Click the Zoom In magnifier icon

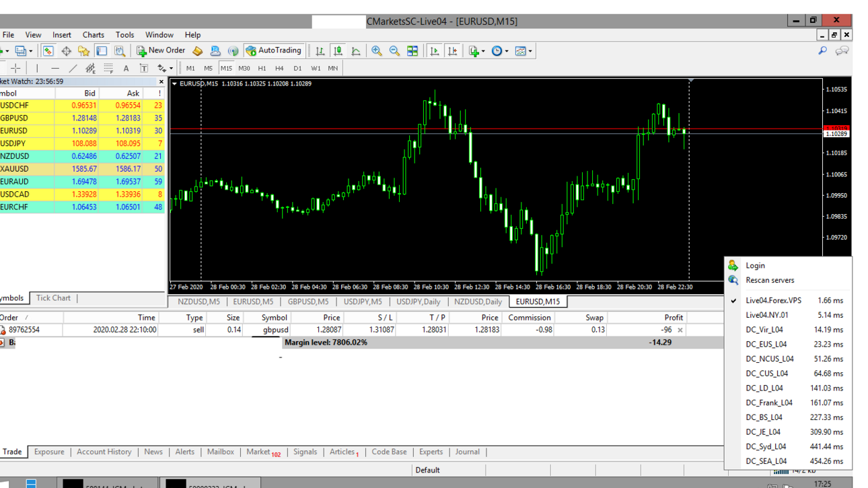tap(377, 50)
